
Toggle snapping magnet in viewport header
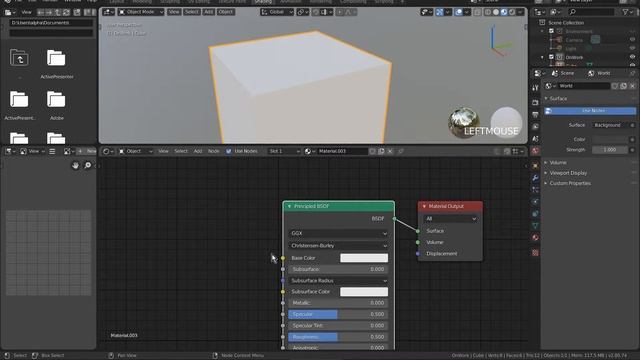tap(316, 12)
